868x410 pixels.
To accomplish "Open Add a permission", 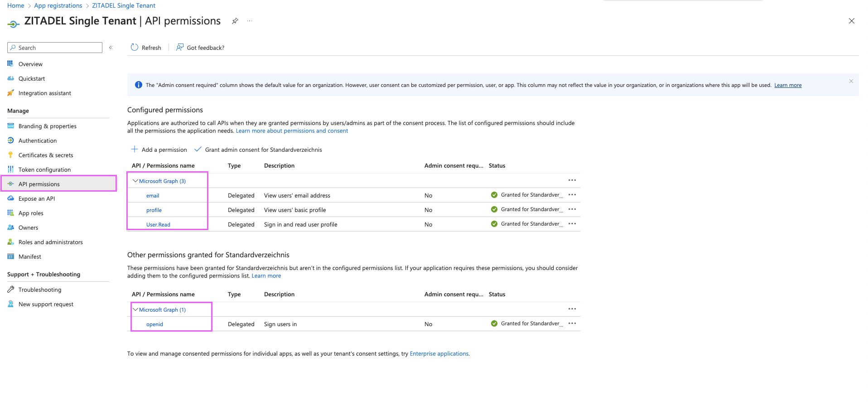I will 159,150.
